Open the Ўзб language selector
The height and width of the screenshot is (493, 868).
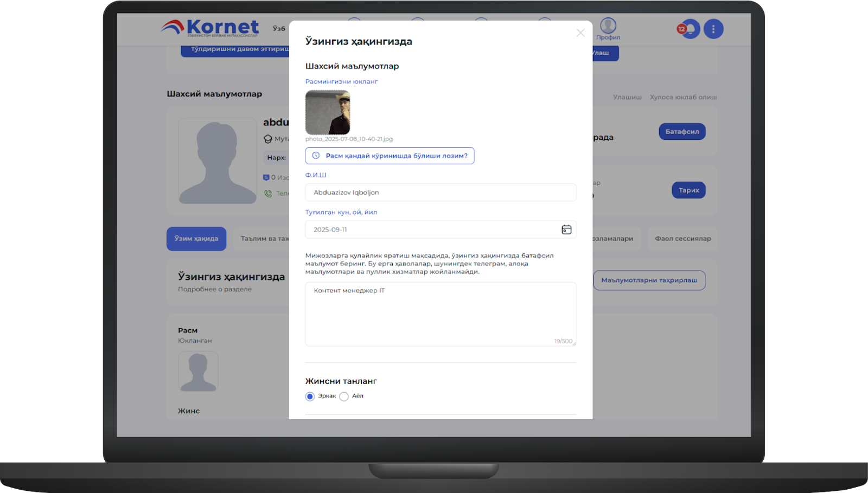(x=279, y=29)
